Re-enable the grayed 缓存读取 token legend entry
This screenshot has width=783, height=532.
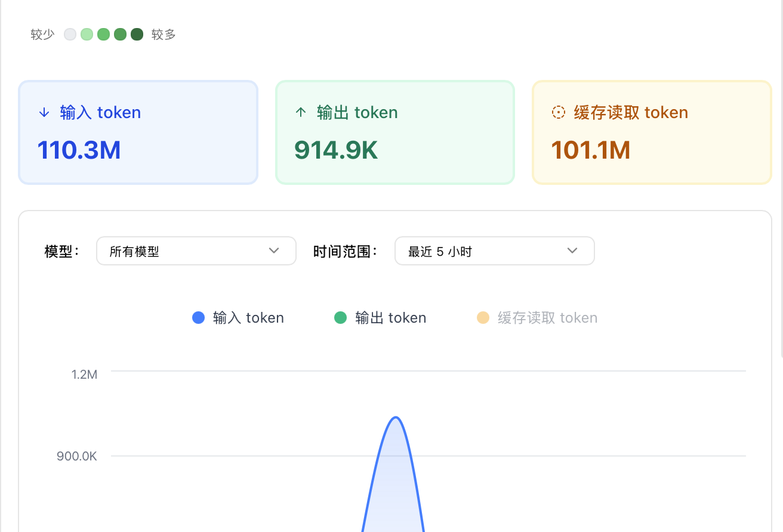(x=537, y=317)
